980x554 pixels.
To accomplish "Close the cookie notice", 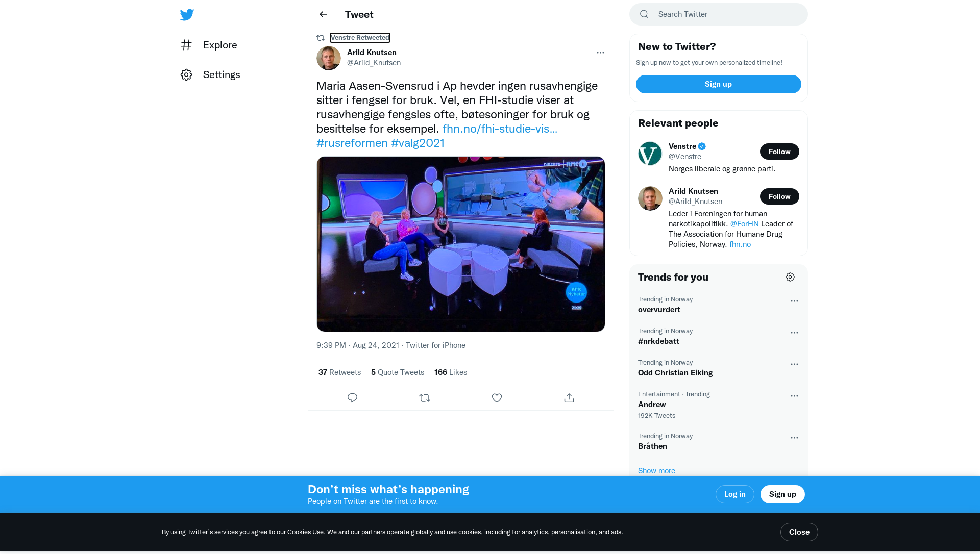I will 799,532.
